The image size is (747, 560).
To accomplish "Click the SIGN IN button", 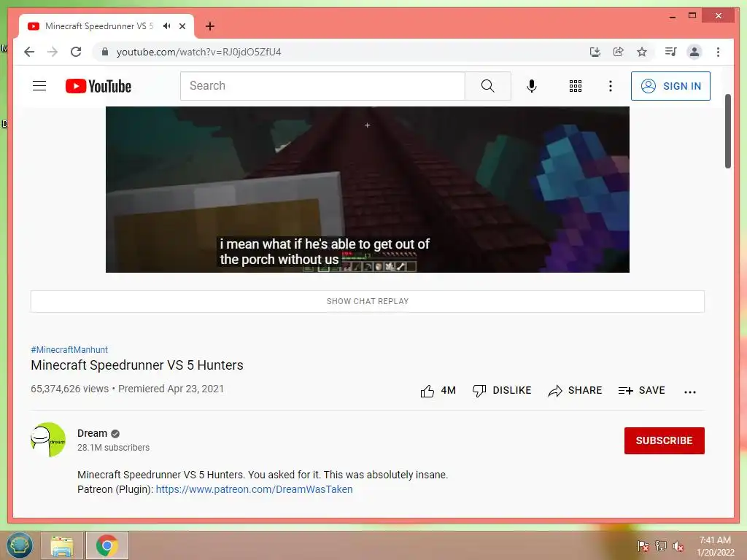I will [670, 86].
